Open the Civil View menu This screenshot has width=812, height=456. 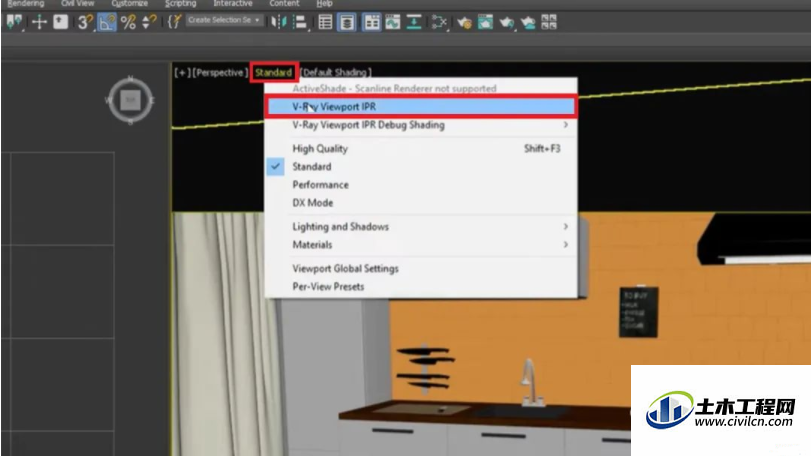point(78,4)
